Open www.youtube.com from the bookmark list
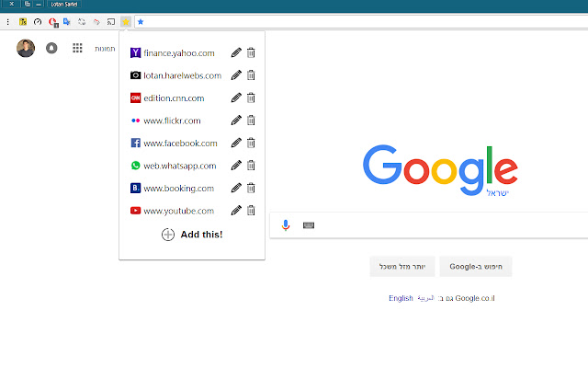The image size is (588, 368). pos(178,211)
